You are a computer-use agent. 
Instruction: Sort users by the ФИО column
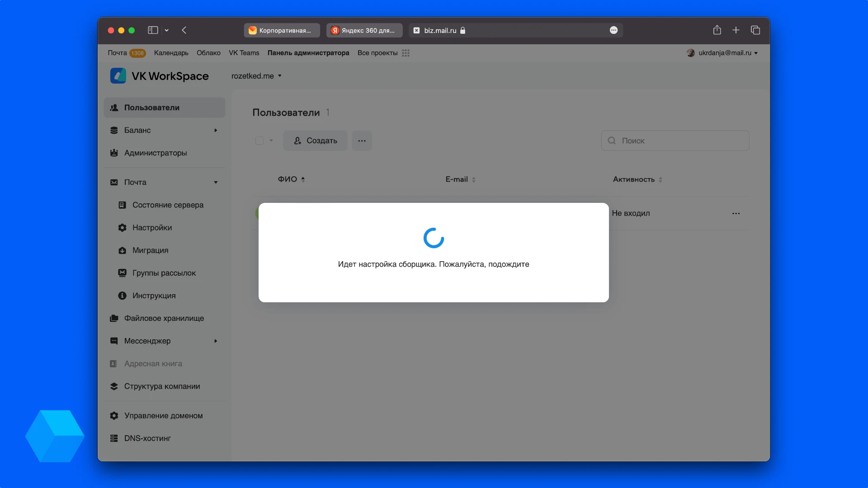[291, 179]
